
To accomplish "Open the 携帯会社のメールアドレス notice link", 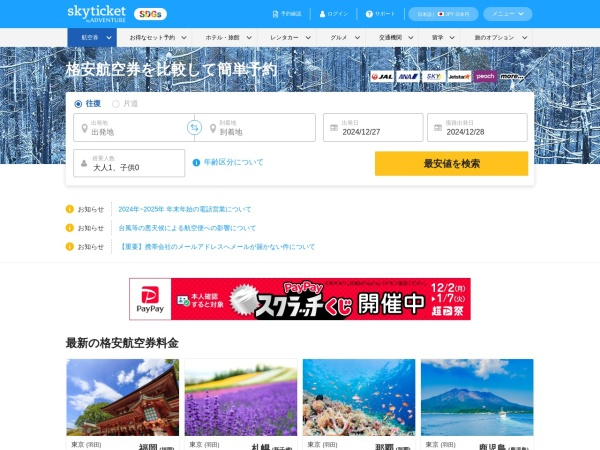I will 217,247.
